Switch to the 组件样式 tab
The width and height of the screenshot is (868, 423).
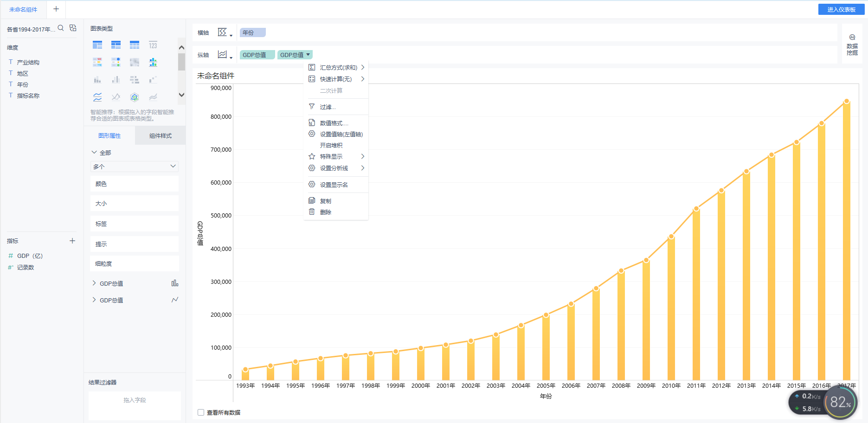[161, 136]
